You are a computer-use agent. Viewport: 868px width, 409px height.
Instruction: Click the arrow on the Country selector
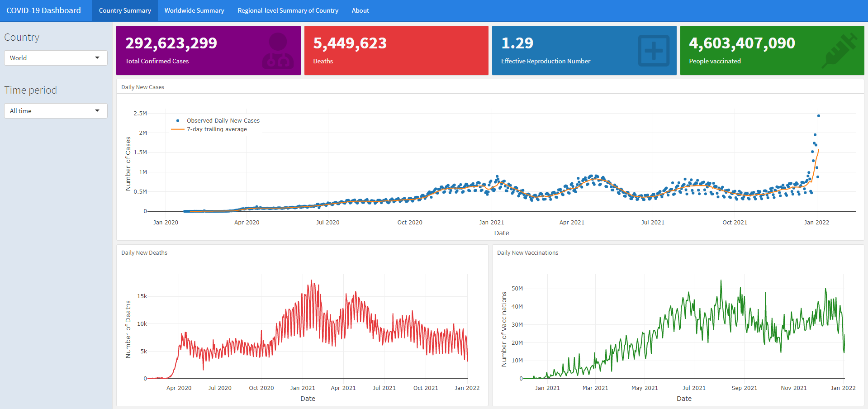97,58
